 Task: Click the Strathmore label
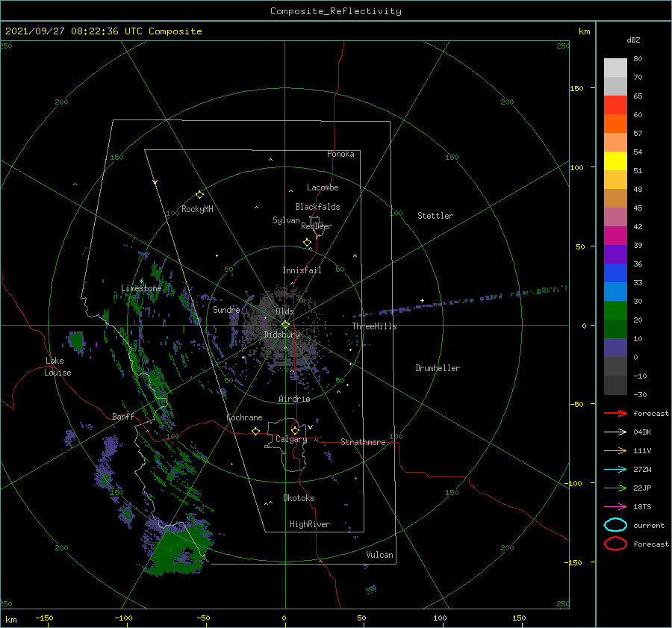click(363, 442)
